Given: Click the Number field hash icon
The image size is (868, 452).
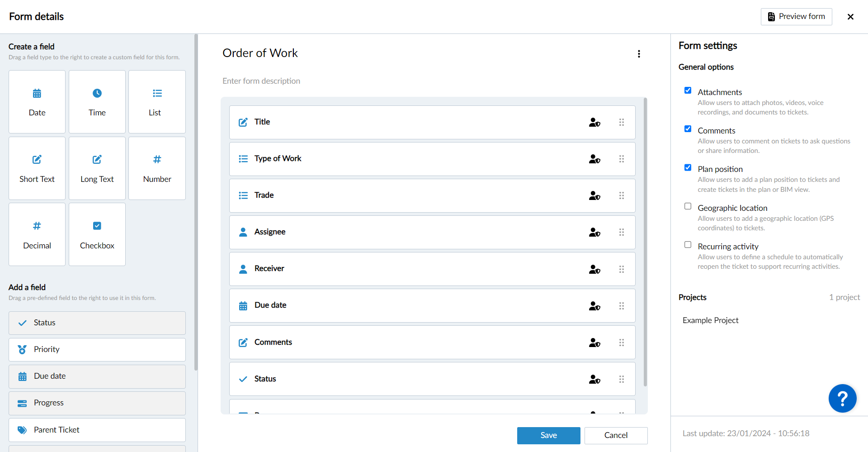Looking at the screenshot, I should [157, 159].
